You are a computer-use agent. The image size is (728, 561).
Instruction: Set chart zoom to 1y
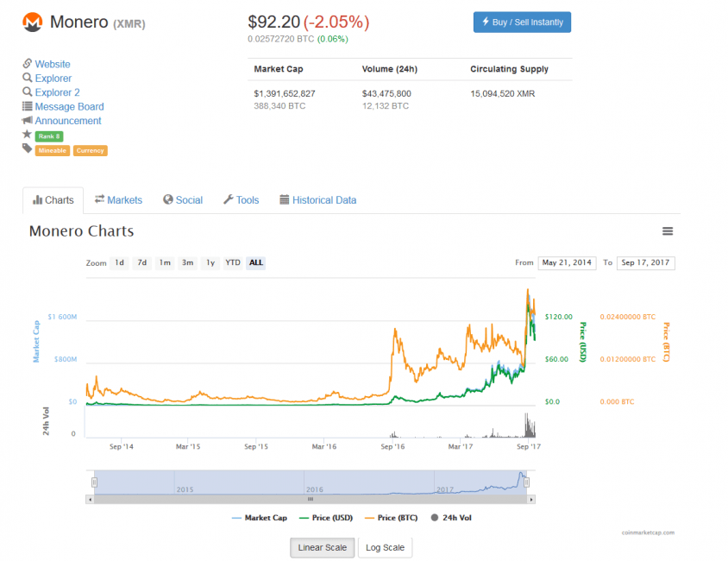(210, 263)
